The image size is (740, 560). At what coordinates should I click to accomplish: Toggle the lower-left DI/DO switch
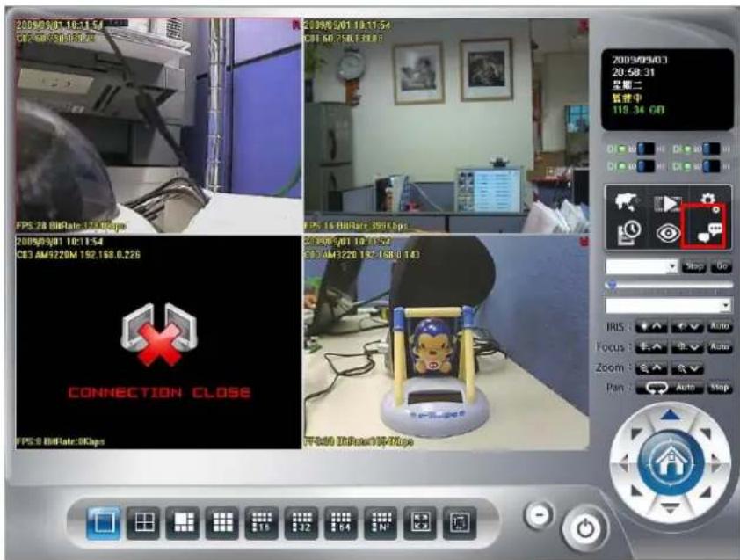point(646,166)
